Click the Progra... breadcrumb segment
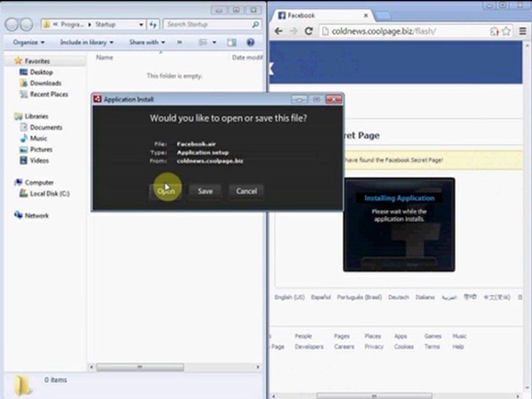The height and width of the screenshot is (399, 532). tap(72, 24)
